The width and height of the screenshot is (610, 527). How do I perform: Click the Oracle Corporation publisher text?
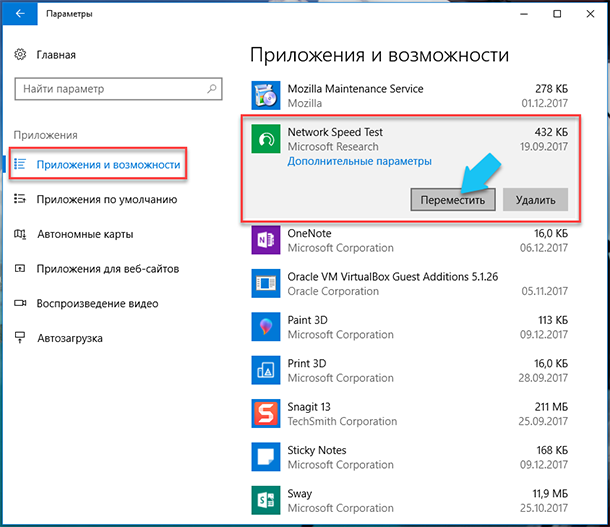pyautogui.click(x=333, y=291)
